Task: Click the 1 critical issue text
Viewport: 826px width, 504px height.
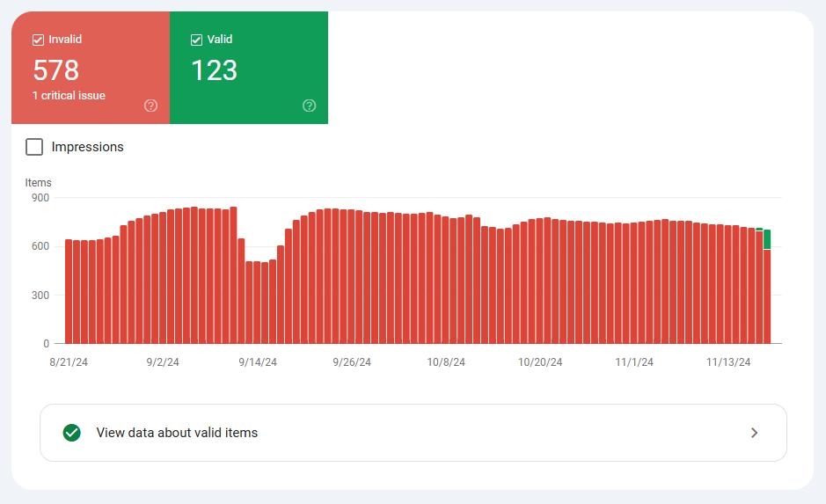Action: pyautogui.click(x=69, y=95)
